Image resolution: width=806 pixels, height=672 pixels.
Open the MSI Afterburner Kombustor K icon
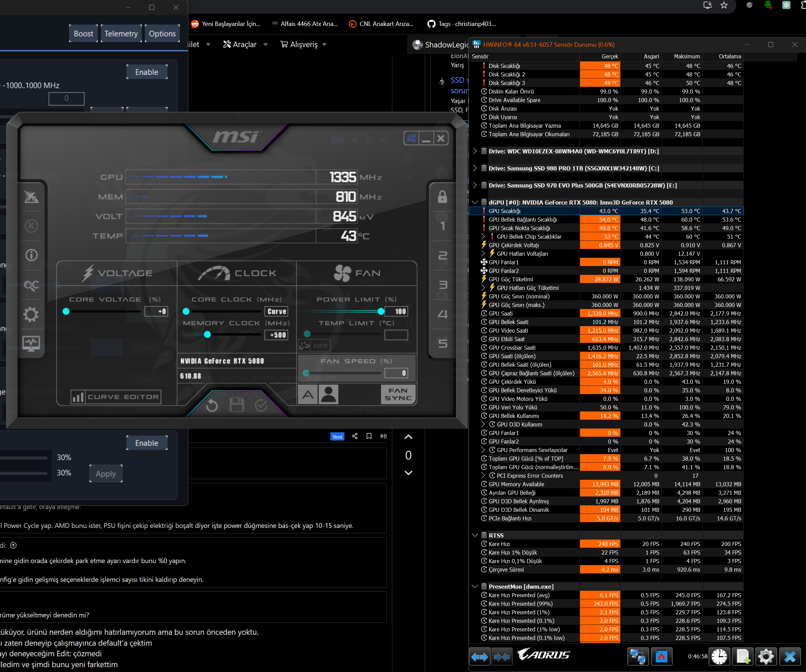(31, 225)
